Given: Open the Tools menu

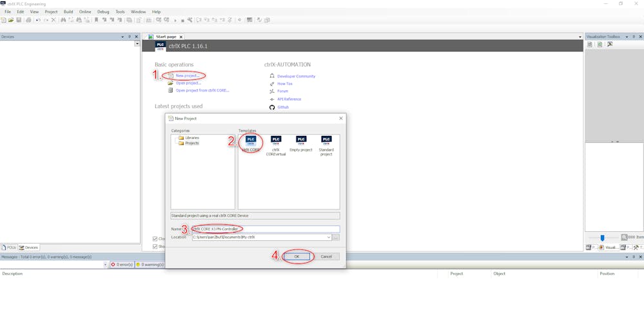Looking at the screenshot, I should [120, 12].
